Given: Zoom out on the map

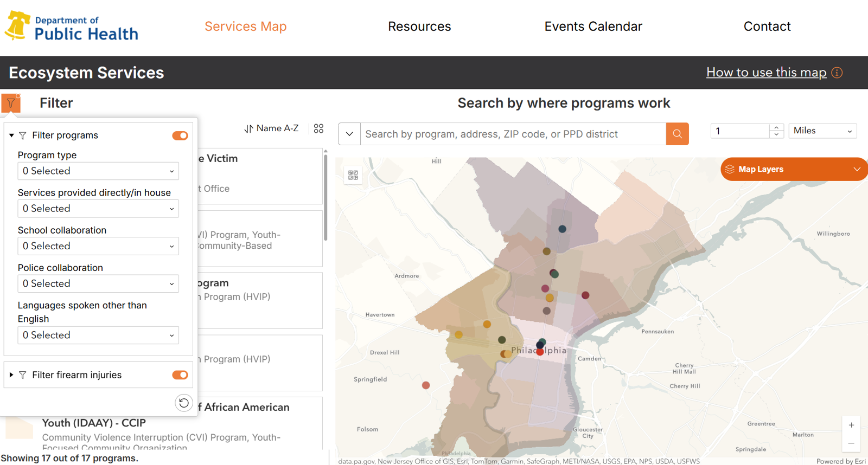Looking at the screenshot, I should tap(851, 443).
